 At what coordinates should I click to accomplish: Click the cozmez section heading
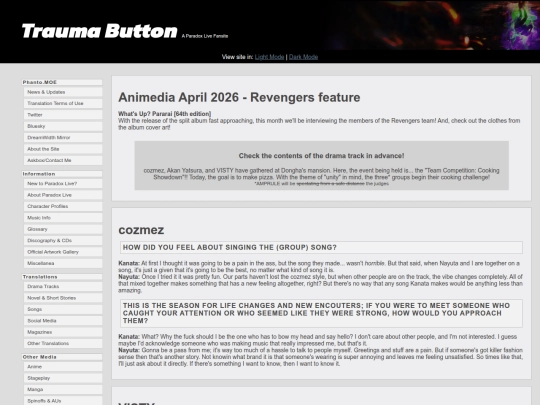pyautogui.click(x=141, y=230)
